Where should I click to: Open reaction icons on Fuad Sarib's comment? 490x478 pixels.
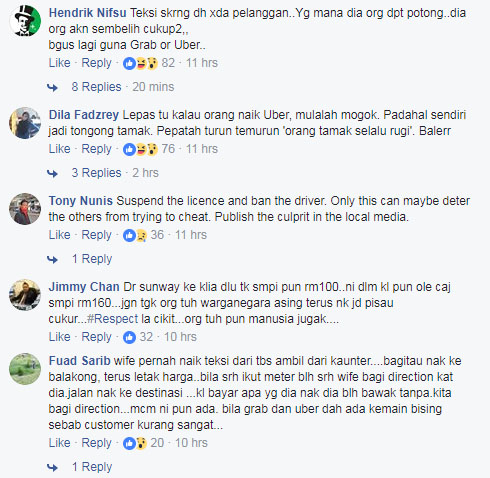135,443
